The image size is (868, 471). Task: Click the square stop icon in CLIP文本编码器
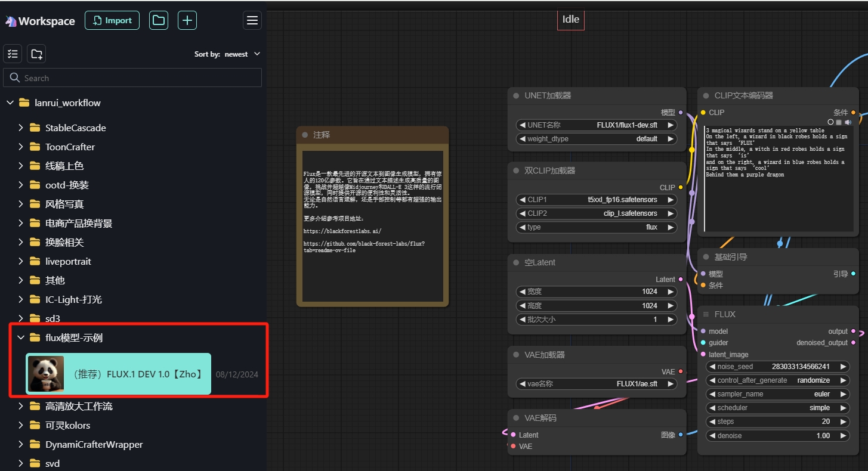[x=839, y=122]
